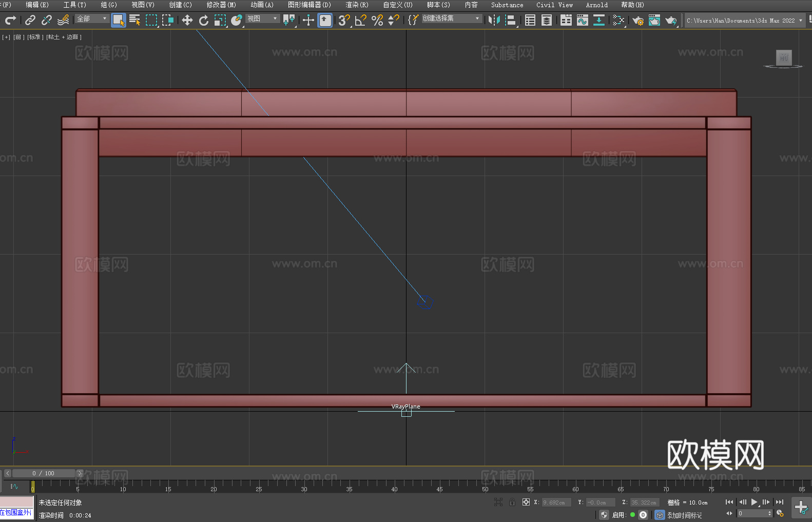Activate the Select Object tool
The image size is (812, 522).
click(119, 20)
